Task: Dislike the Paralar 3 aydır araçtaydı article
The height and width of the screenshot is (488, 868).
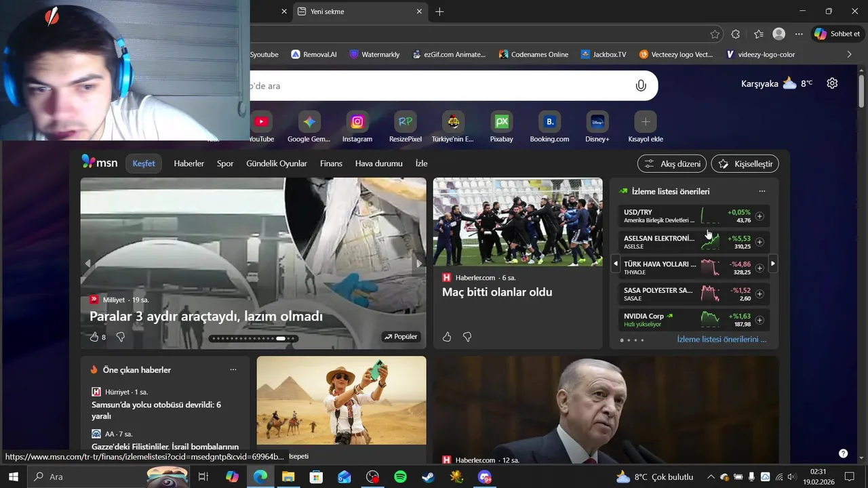Action: 121,337
